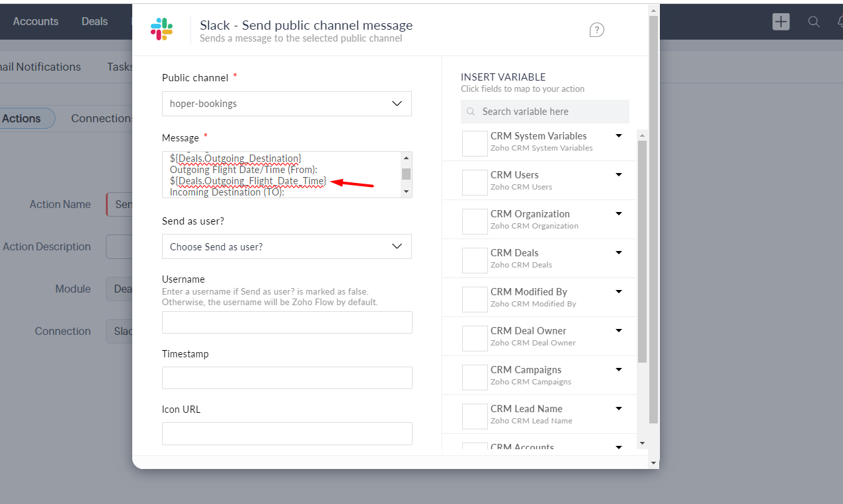
Task: Click the search icon in variable search box
Action: point(471,112)
